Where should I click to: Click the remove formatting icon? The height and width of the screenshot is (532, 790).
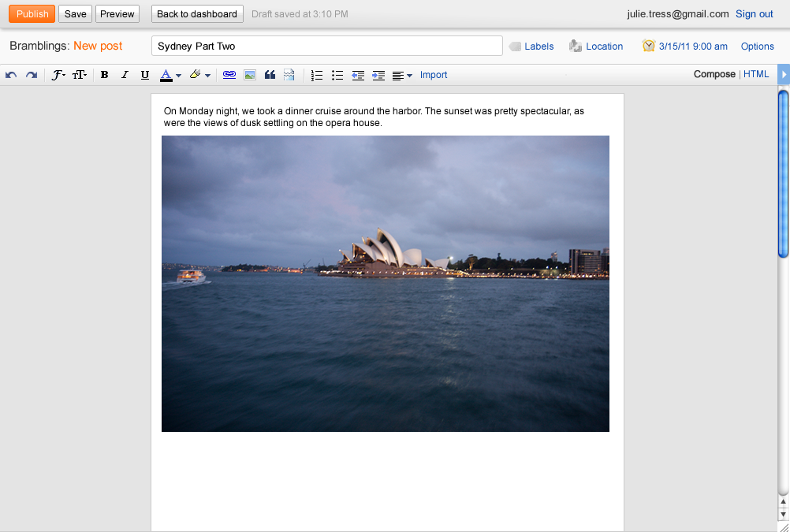(x=289, y=74)
